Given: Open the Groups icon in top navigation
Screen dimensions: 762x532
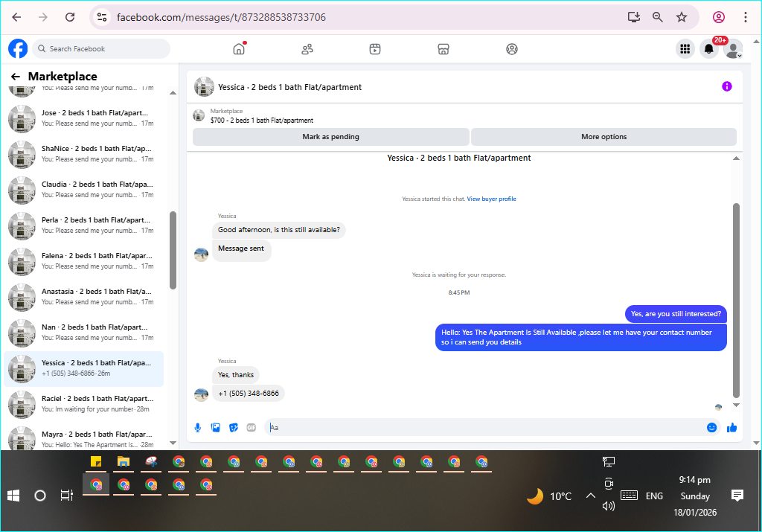Looking at the screenshot, I should (x=512, y=49).
